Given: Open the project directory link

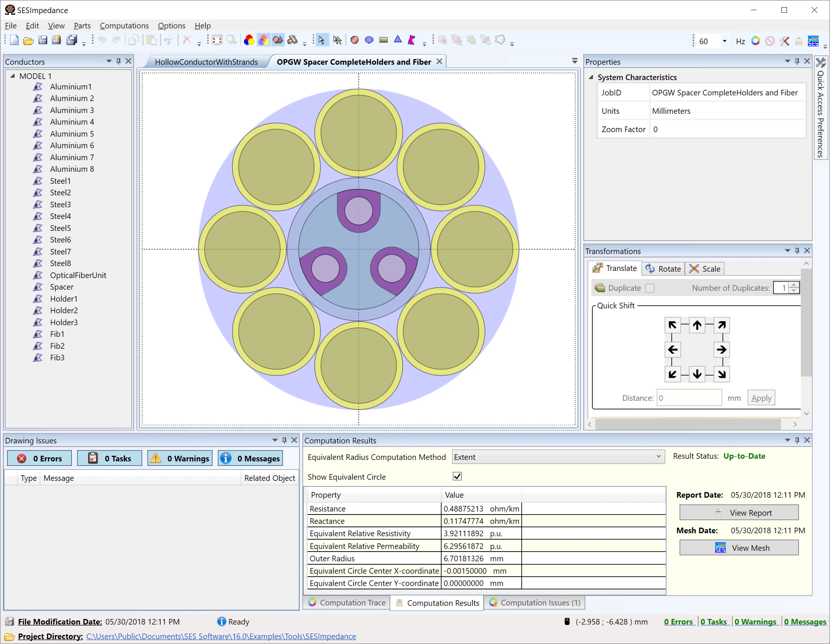Looking at the screenshot, I should click(221, 636).
